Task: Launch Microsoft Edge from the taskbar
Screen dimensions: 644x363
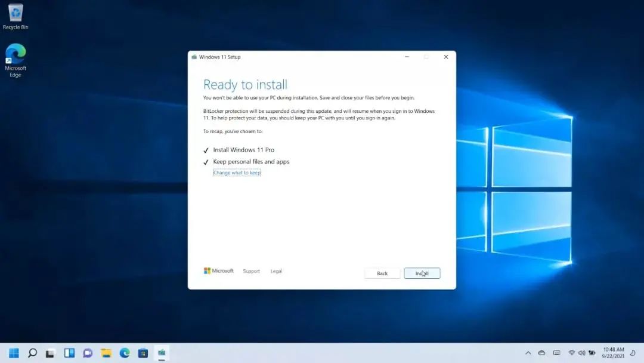Action: [x=125, y=353]
